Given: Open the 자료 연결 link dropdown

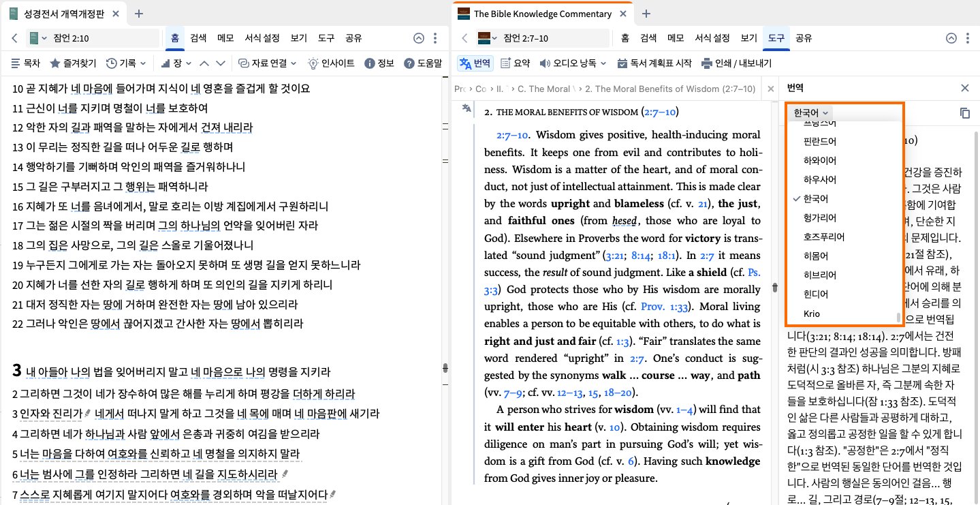Looking at the screenshot, I should pos(268,63).
